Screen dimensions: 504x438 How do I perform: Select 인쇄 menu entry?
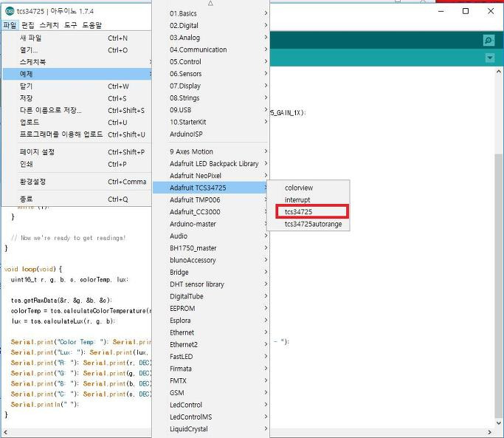coord(77,164)
